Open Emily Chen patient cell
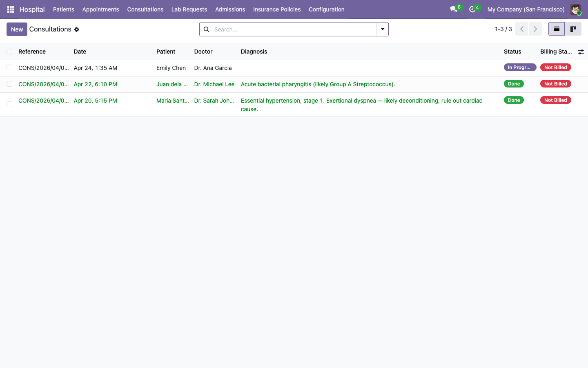 [171, 68]
